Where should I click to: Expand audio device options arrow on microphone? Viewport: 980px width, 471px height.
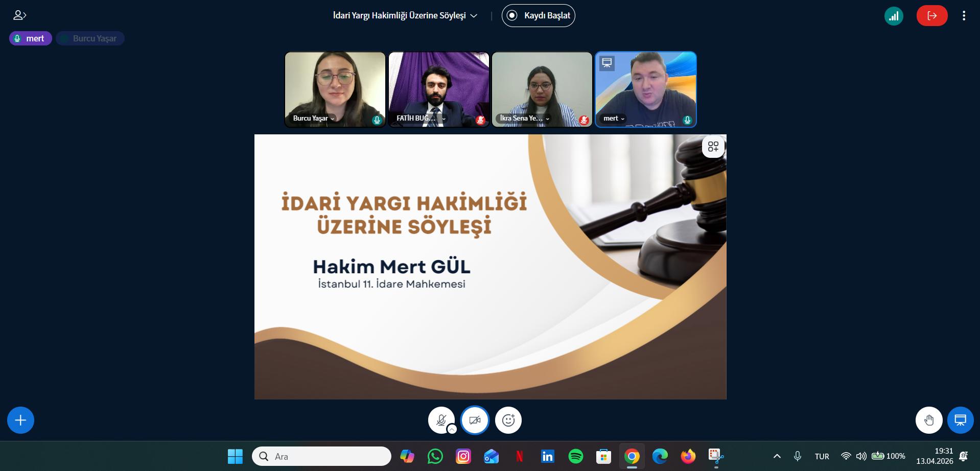tap(452, 429)
